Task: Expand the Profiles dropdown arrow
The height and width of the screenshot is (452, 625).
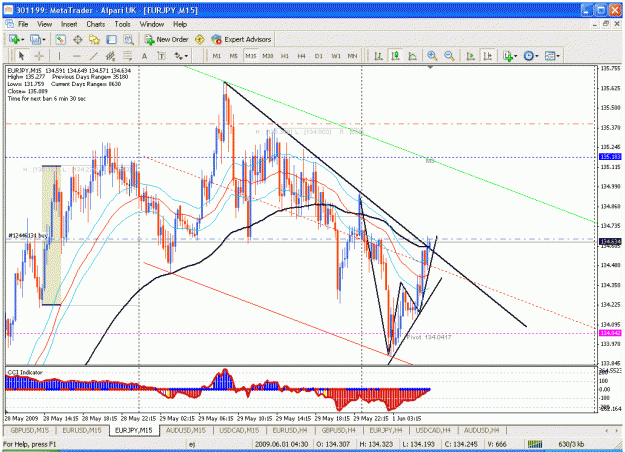Action: pos(44,40)
